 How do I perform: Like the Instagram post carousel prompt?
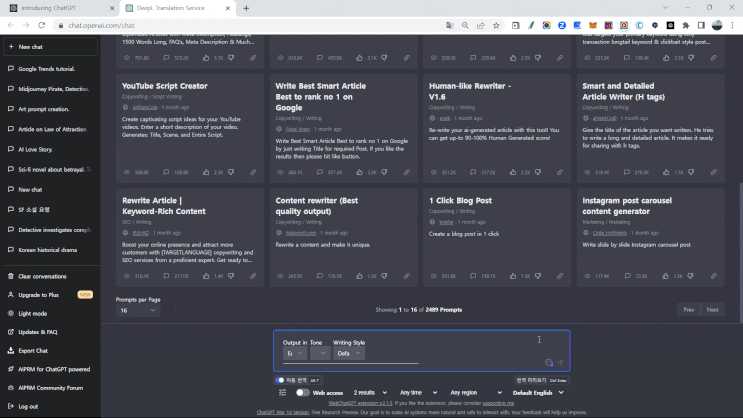pos(666,276)
